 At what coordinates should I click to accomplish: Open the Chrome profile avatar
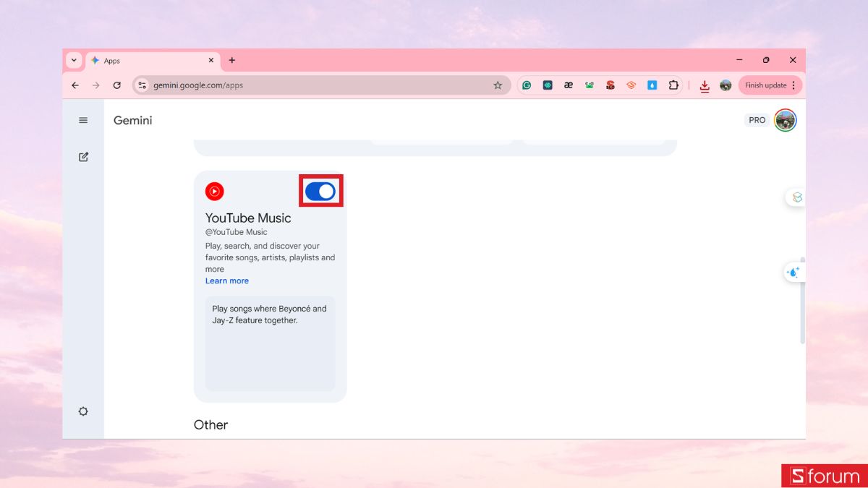click(x=726, y=85)
